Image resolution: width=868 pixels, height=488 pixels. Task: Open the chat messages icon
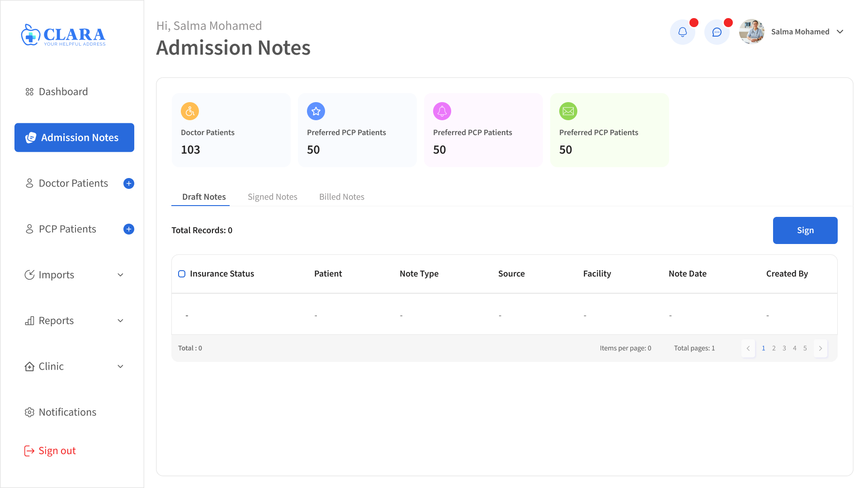click(x=717, y=32)
